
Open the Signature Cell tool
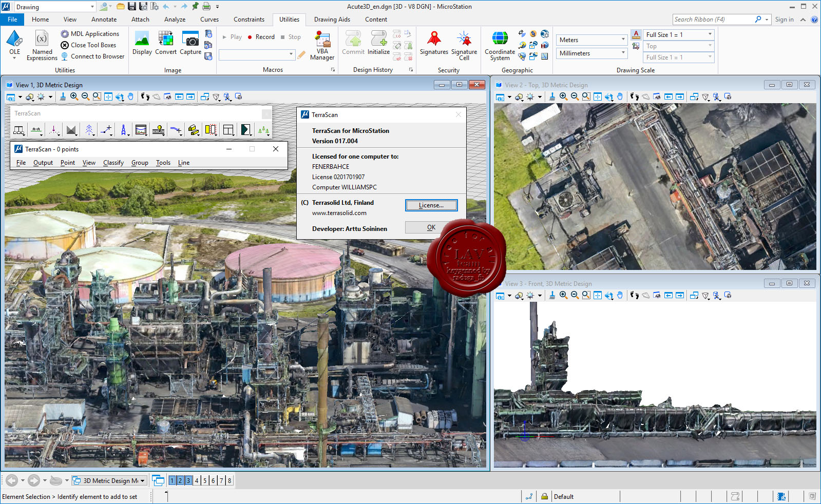tap(464, 46)
